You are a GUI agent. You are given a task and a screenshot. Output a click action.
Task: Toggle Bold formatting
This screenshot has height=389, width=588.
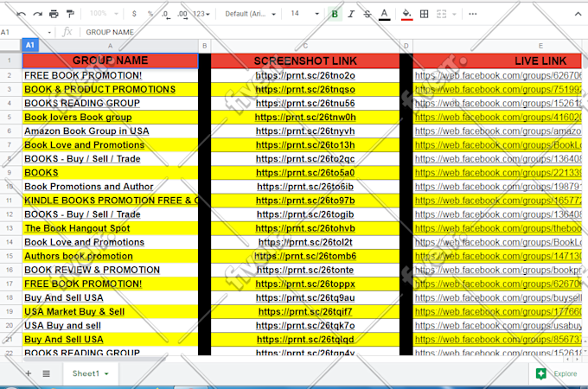point(335,14)
